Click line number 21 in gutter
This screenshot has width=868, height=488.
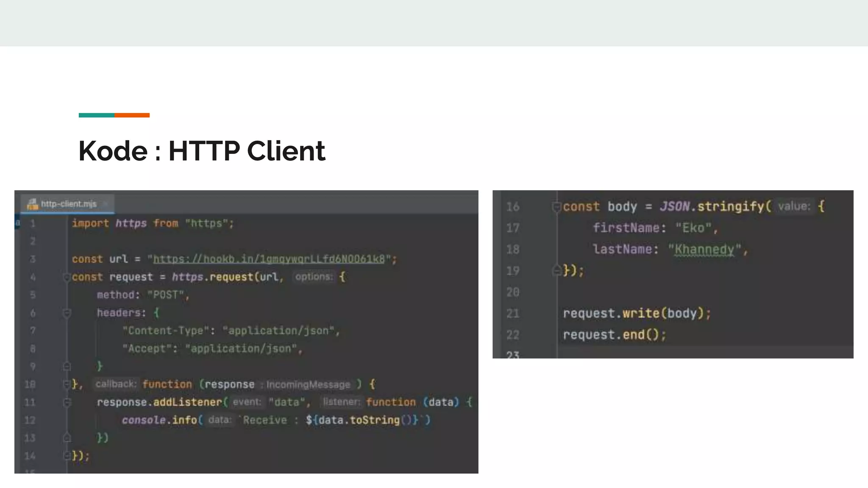[513, 313]
